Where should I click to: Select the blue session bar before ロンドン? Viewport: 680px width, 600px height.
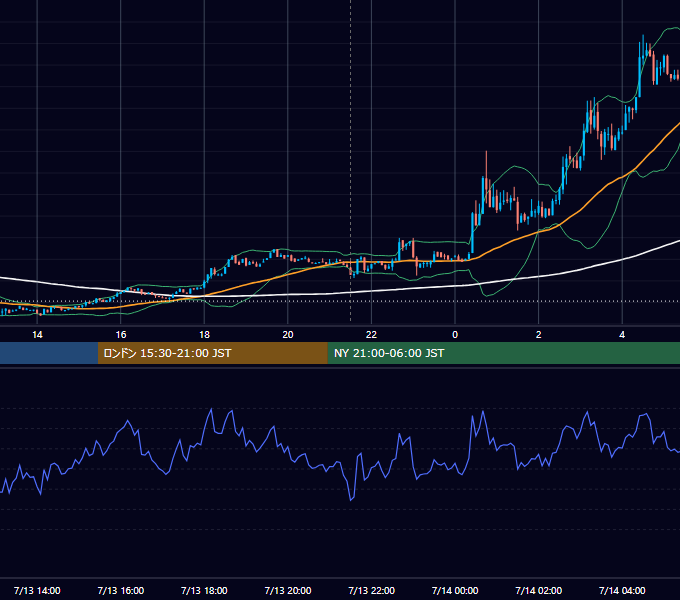(x=49, y=353)
